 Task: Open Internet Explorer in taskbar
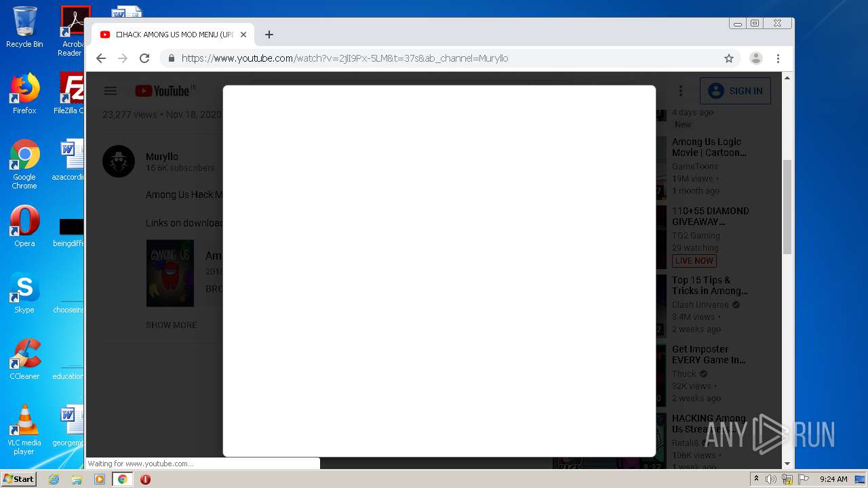pos(54,479)
